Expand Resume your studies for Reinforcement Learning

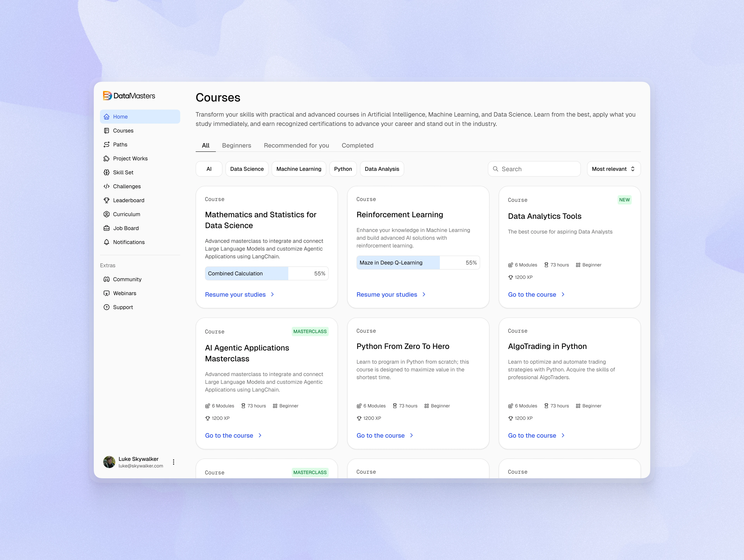click(x=387, y=295)
